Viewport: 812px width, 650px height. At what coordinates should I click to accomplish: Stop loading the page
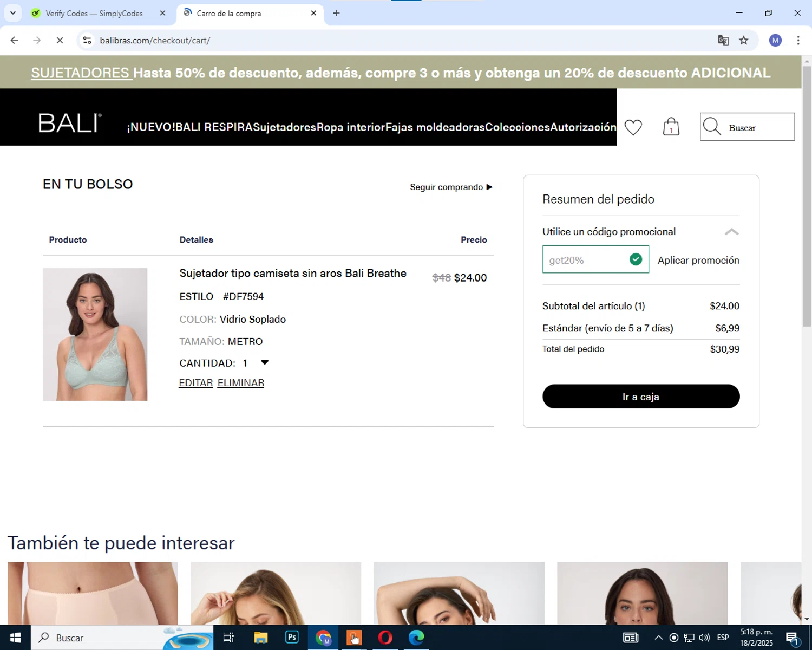(60, 40)
